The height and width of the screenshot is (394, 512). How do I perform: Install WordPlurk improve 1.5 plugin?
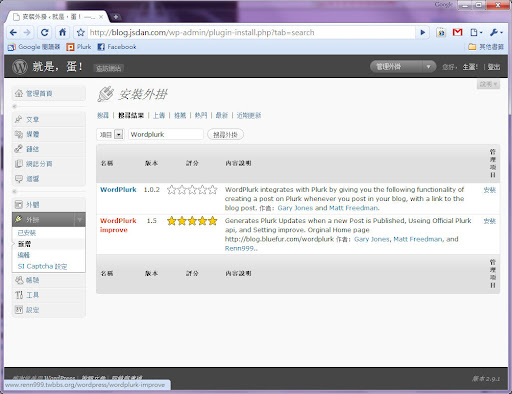click(x=490, y=221)
